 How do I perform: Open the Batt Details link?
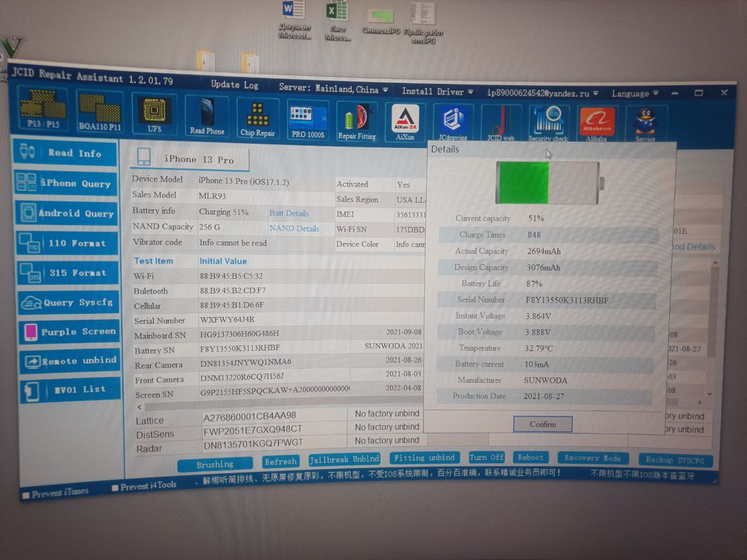[289, 213]
